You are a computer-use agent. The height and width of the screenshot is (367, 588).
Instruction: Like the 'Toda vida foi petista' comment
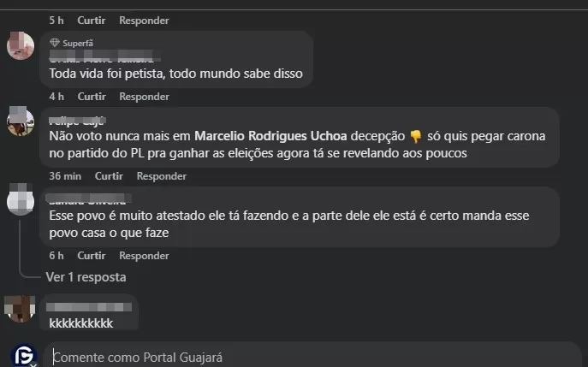click(92, 97)
